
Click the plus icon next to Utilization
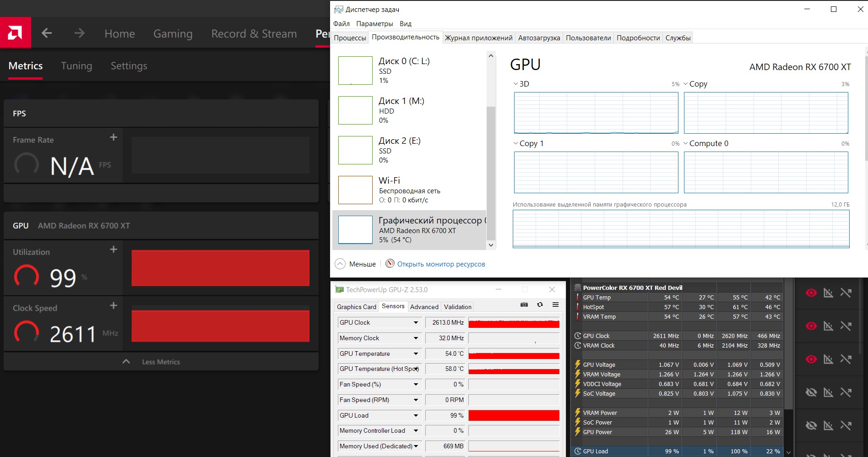pos(114,250)
